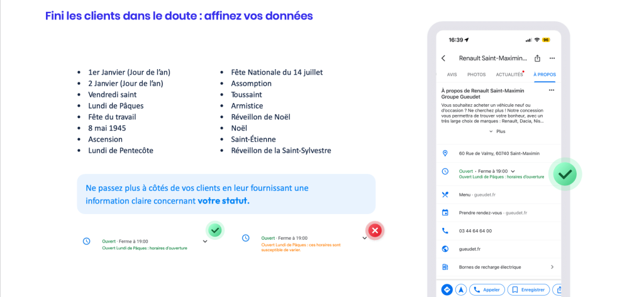Tap the Enregistrer button
The height and width of the screenshot is (297, 644).
528,289
